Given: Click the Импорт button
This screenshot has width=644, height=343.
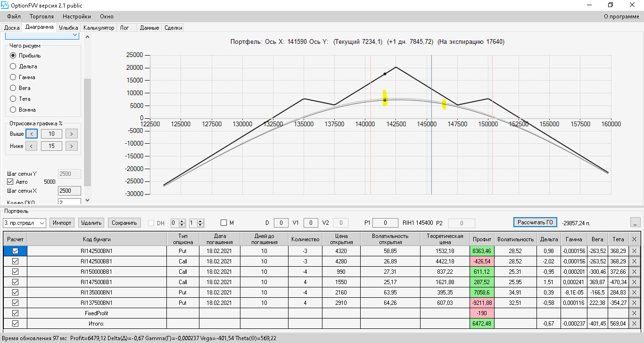Looking at the screenshot, I should [x=62, y=222].
